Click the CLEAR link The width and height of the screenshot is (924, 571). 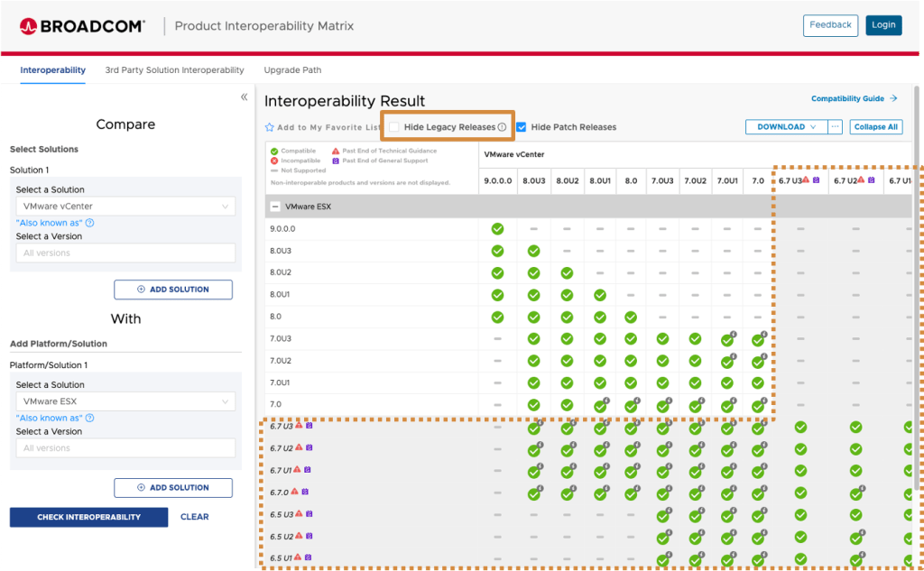coord(195,517)
